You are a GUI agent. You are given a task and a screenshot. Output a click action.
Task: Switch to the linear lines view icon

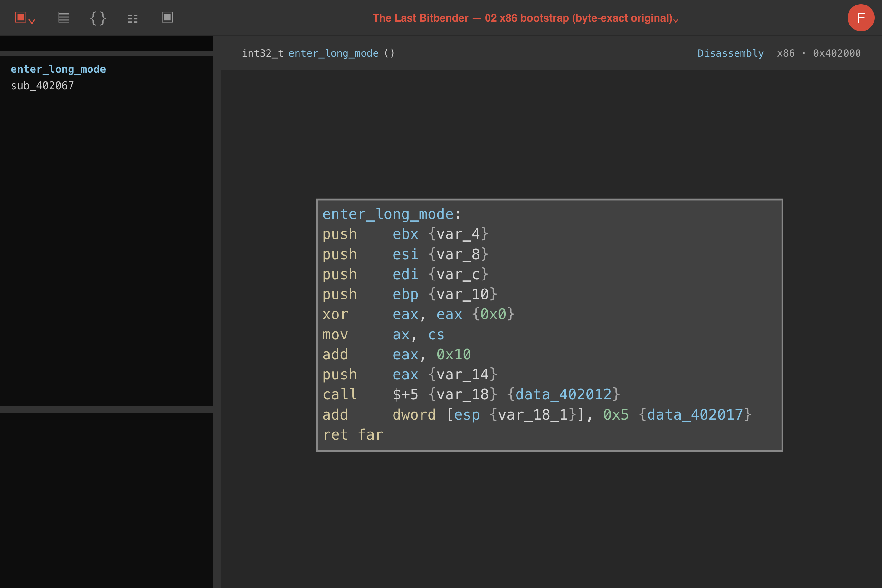coord(64,17)
